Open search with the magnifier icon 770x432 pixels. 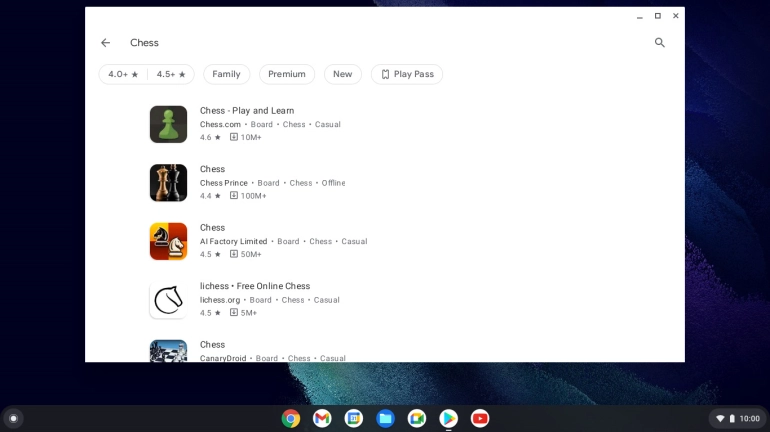[x=659, y=43]
